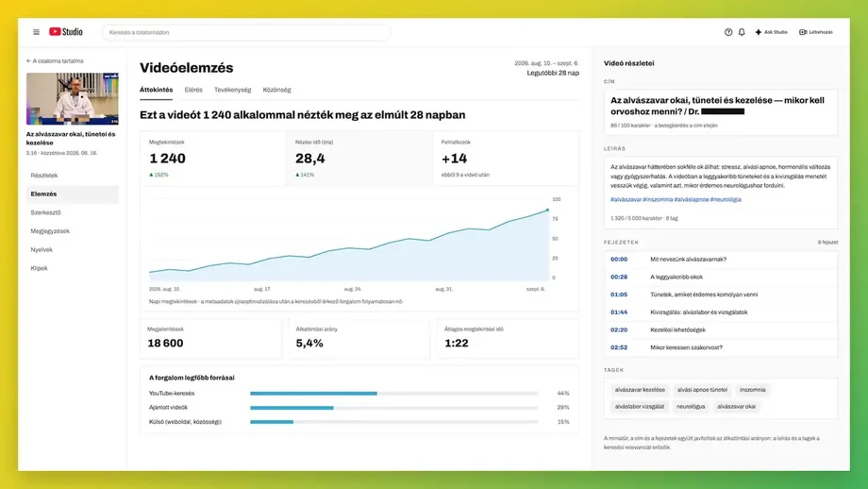Select the Megtekintések 1 240 metric card
Image resolution: width=868 pixels, height=489 pixels.
(213, 159)
